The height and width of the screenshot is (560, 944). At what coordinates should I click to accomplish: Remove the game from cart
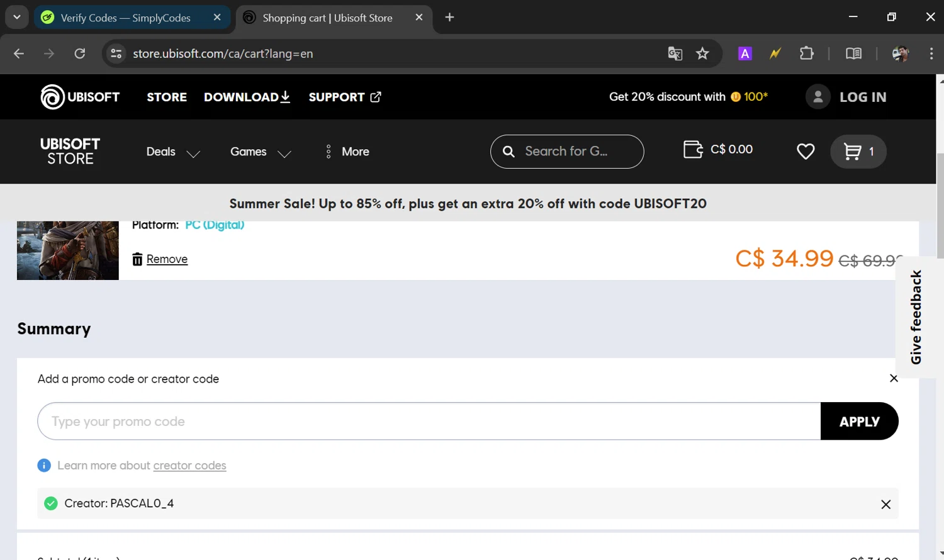pos(167,259)
